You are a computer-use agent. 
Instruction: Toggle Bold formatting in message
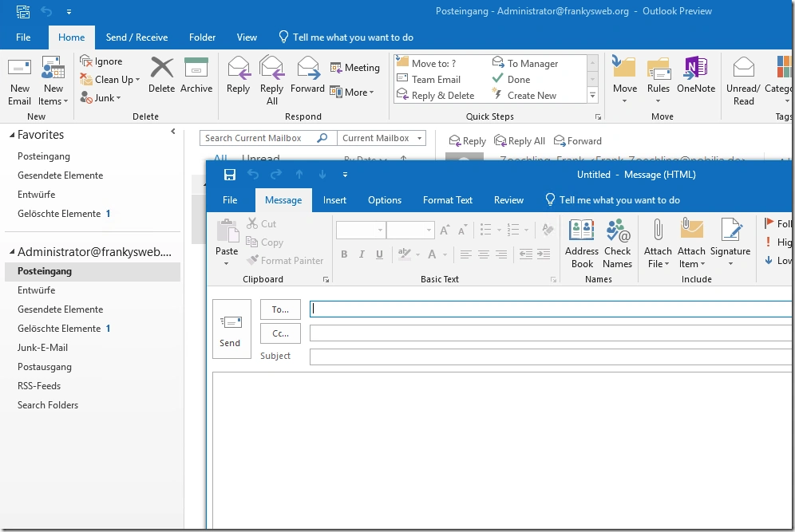pyautogui.click(x=344, y=255)
